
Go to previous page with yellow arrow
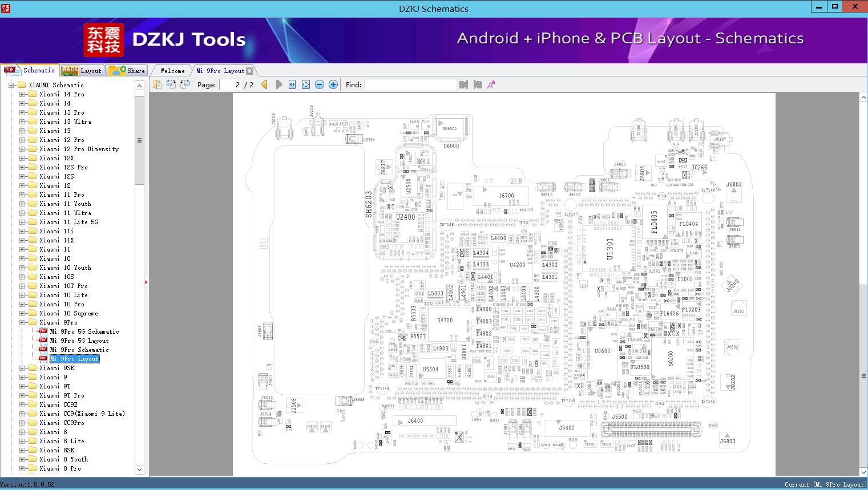(264, 84)
